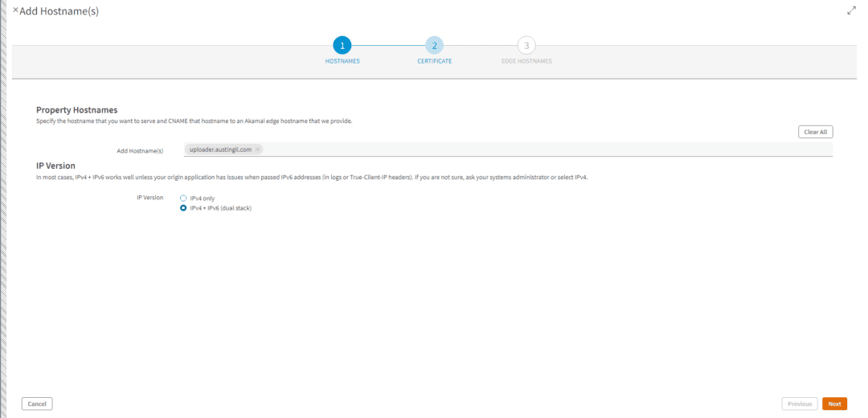The width and height of the screenshot is (868, 418).
Task: Choose the IPv4 + IPv6 radio button
Action: coord(183,207)
